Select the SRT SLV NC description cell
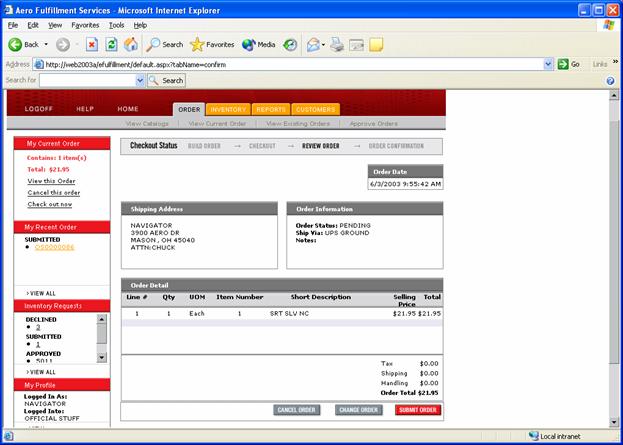This screenshot has height=445, width=623. tap(289, 313)
